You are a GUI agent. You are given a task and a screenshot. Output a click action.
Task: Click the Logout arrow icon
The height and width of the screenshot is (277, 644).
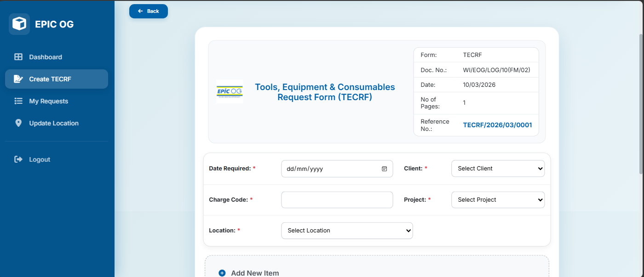coord(18,159)
